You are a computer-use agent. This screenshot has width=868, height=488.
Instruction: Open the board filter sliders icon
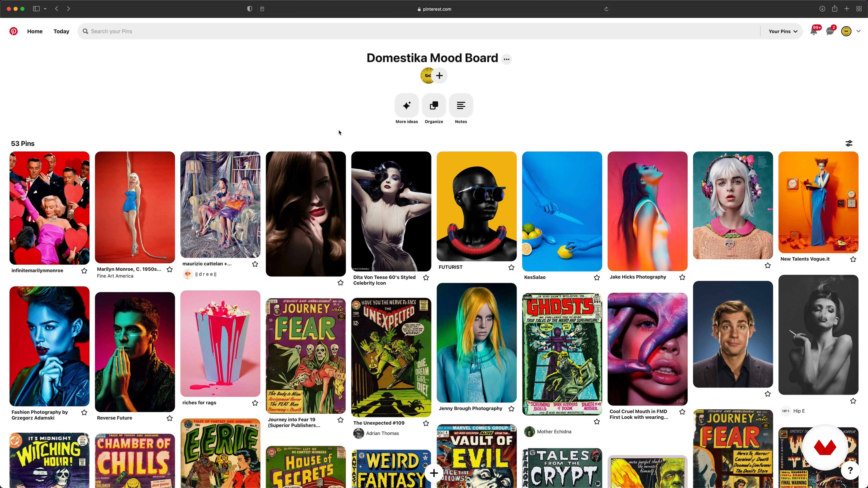(x=849, y=143)
